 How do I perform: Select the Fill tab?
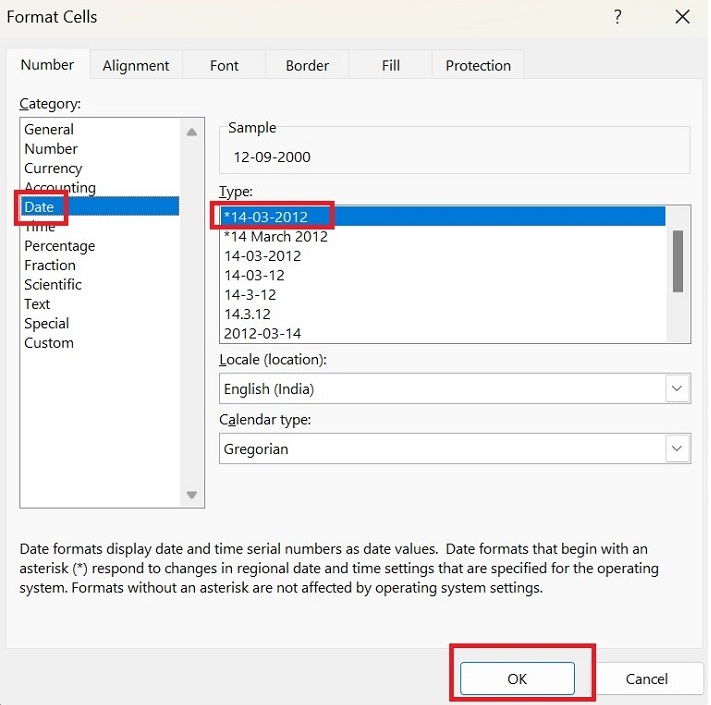point(391,66)
